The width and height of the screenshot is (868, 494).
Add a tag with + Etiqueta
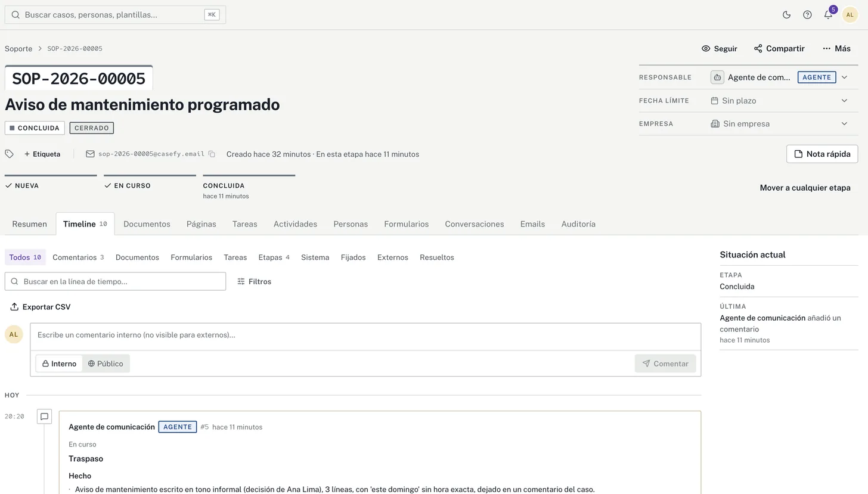(x=42, y=154)
